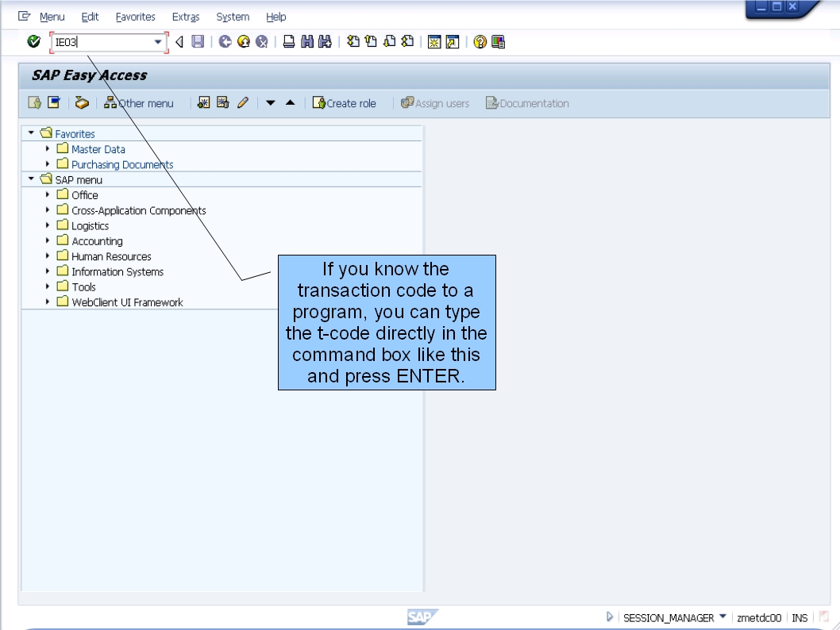Viewport: 840px width, 630px height.
Task: Click the Other menu button
Action: [139, 103]
